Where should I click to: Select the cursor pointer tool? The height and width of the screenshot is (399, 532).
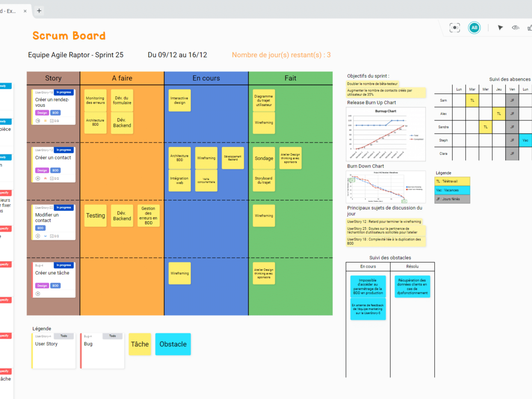(x=500, y=27)
